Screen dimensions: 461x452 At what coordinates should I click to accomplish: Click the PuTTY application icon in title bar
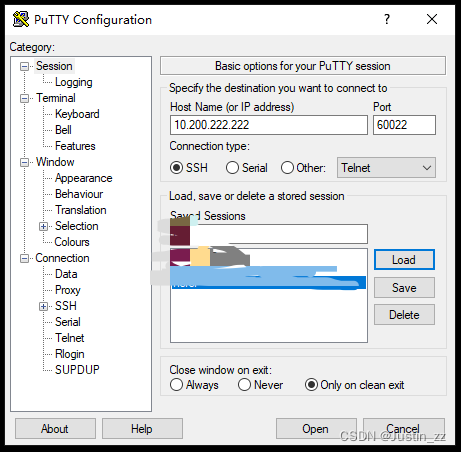(x=21, y=19)
